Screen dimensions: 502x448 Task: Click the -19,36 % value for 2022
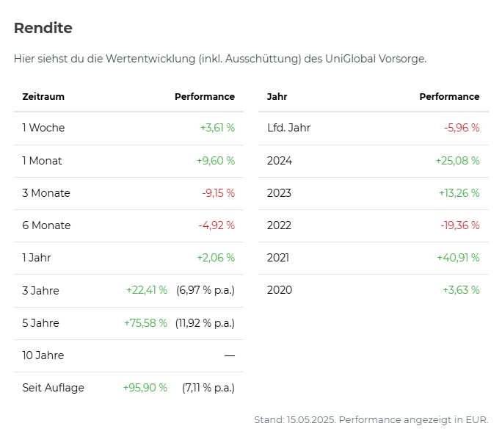click(x=461, y=225)
